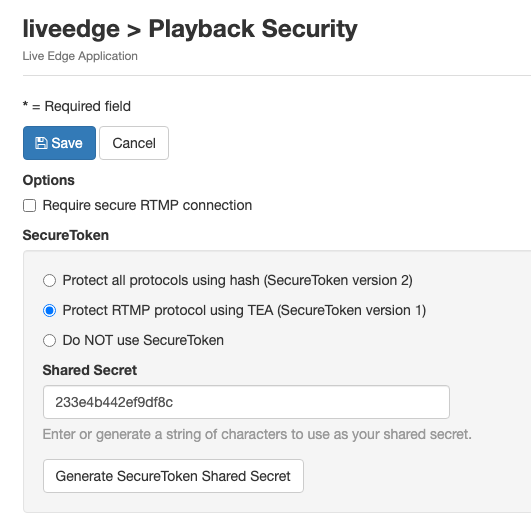Click the 'Shared Secret' field label

click(90, 370)
